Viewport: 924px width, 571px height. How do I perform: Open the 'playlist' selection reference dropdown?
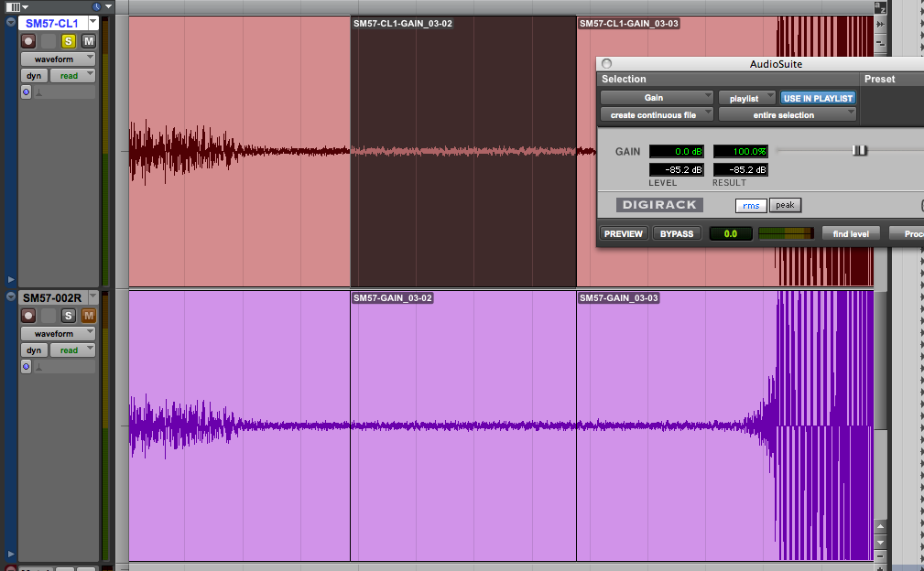746,98
